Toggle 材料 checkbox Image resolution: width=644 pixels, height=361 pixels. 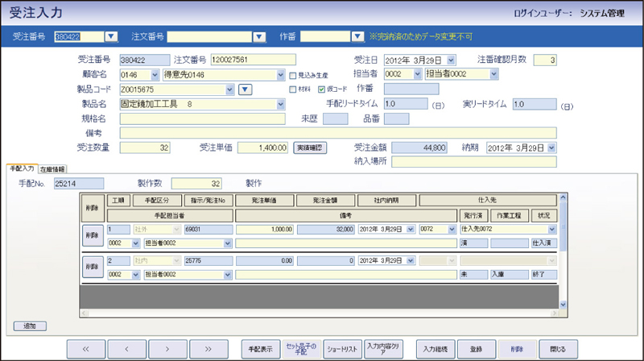(293, 89)
